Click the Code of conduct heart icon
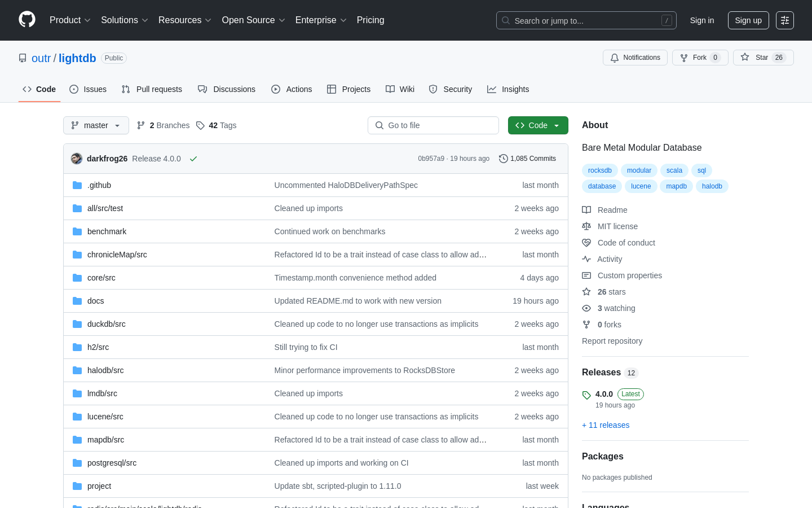 [586, 243]
